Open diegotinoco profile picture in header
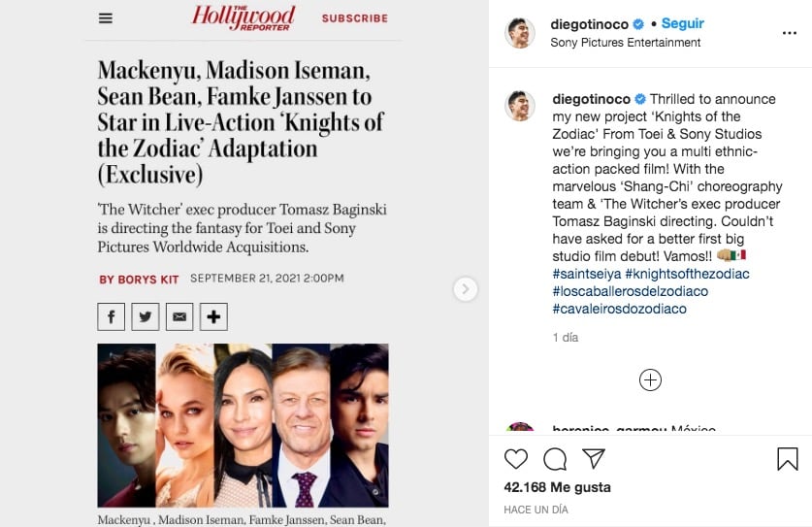Viewport: 812px width, 527px height. point(519,33)
